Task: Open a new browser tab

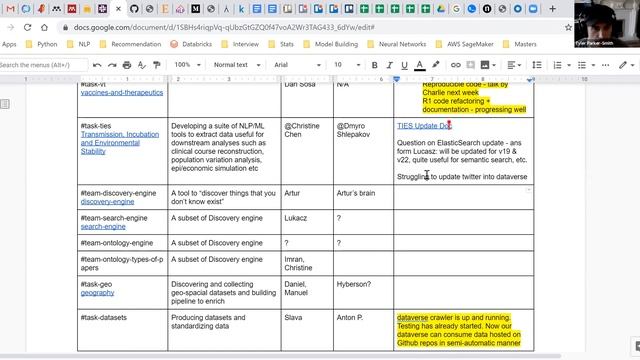Action: [552, 9]
